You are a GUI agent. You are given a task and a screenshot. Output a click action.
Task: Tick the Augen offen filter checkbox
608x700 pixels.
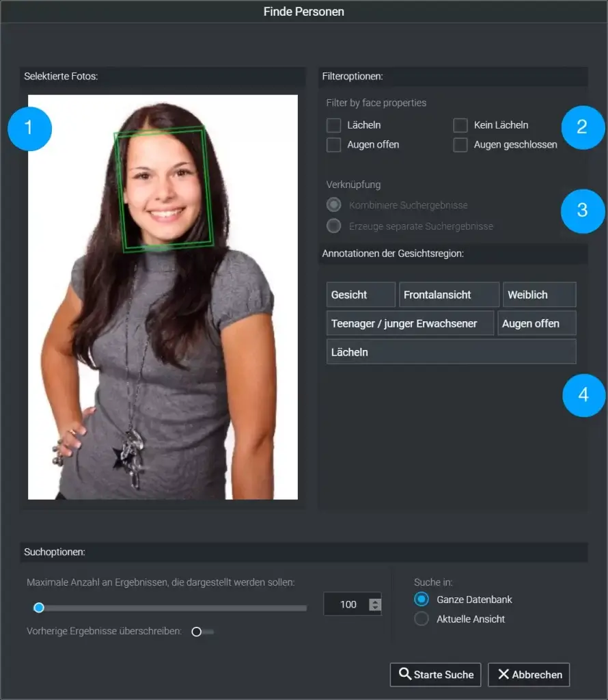coord(333,145)
